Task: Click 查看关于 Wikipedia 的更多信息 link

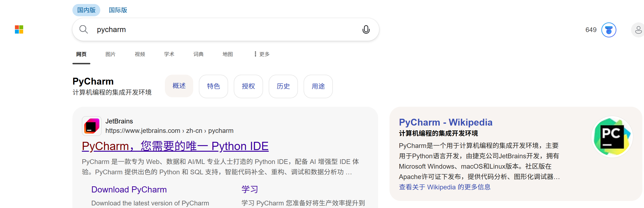Action: tap(444, 187)
